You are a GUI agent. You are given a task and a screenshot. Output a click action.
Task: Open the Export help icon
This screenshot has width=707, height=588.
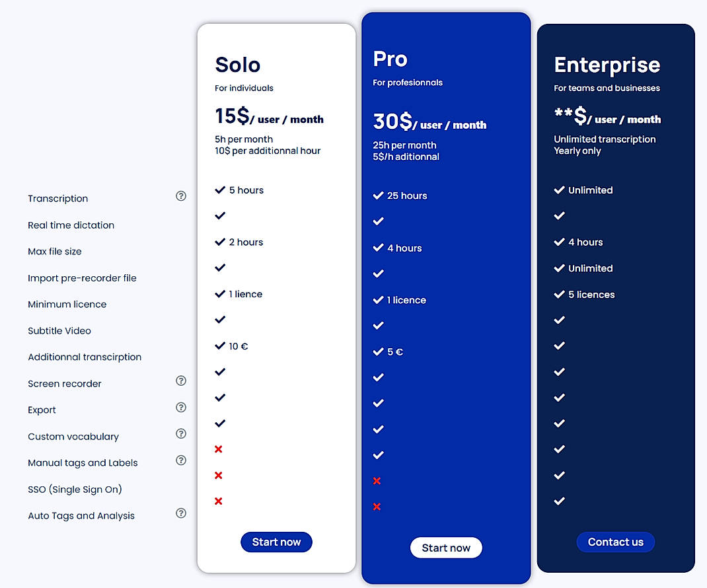click(180, 407)
